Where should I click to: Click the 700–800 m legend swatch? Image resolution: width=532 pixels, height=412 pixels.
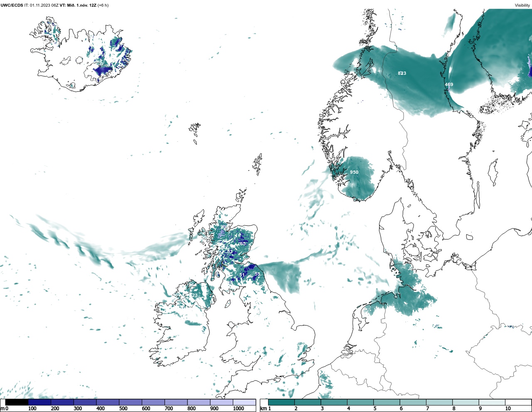tap(176, 402)
